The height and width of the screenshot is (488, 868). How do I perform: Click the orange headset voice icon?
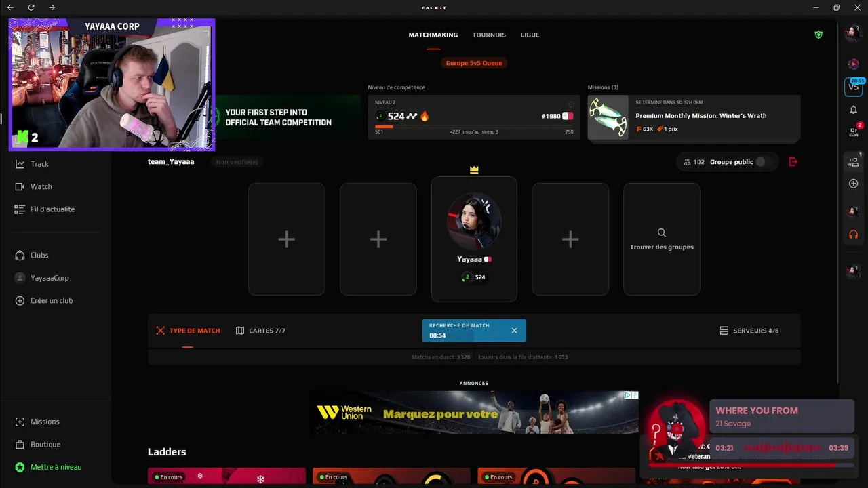pos(854,235)
